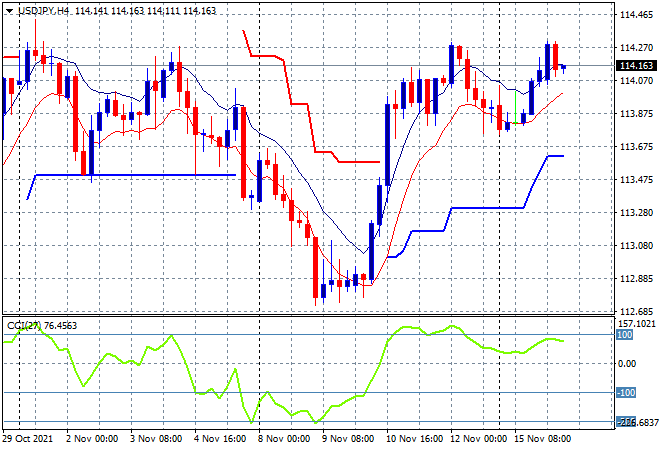Select the 2 Nov 00:00 time label

(92, 439)
